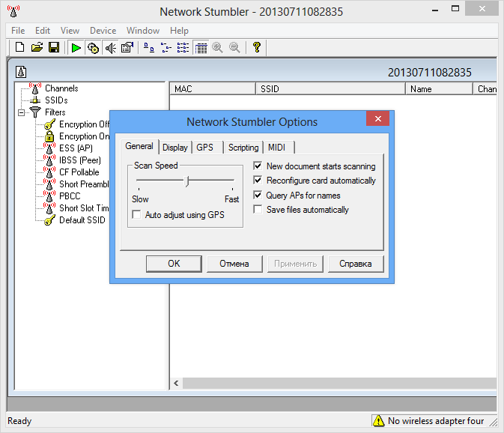Click the Применить apply button

(x=295, y=264)
